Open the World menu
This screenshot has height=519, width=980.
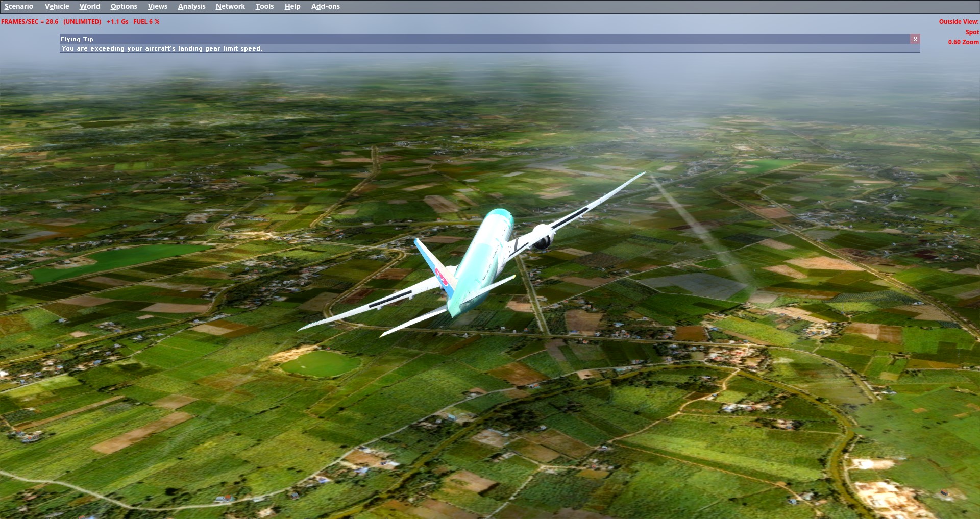90,6
